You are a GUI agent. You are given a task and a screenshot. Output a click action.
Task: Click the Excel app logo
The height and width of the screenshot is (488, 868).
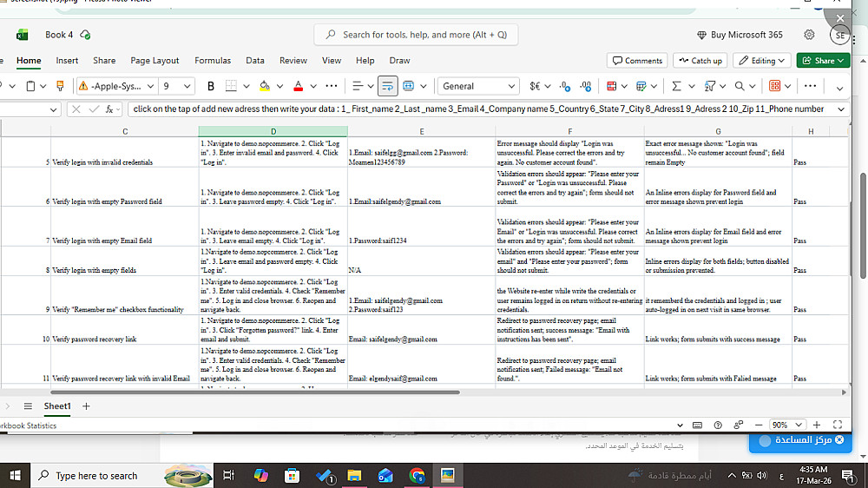[23, 35]
